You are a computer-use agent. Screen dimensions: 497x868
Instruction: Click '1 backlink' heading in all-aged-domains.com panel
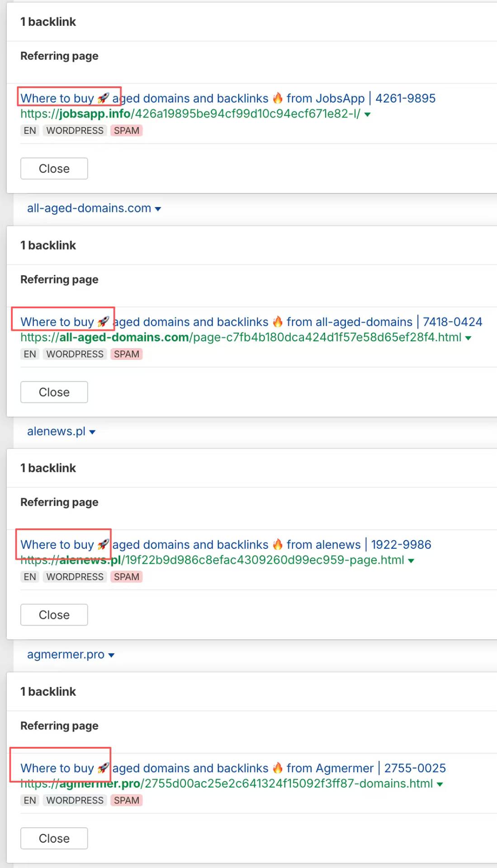48,245
